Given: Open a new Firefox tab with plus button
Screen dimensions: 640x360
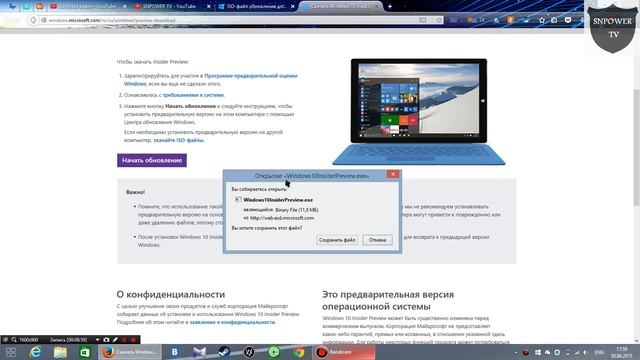Looking at the screenshot, I should pyautogui.click(x=390, y=6).
